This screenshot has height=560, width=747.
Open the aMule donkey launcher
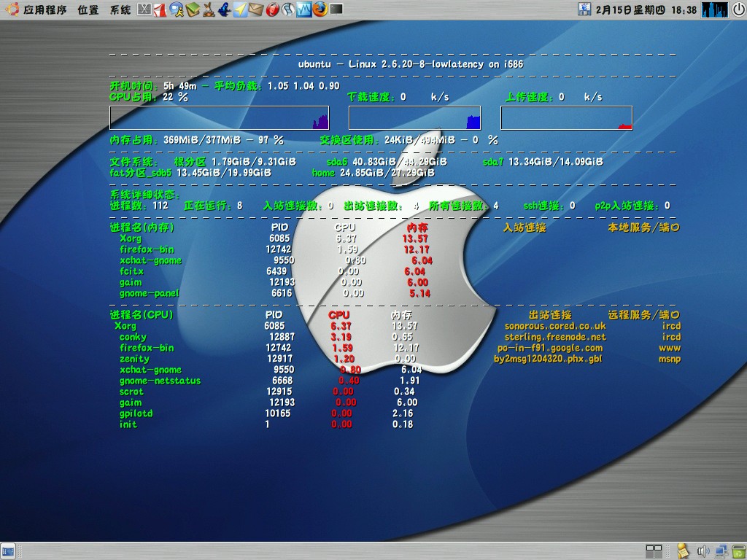[209, 9]
